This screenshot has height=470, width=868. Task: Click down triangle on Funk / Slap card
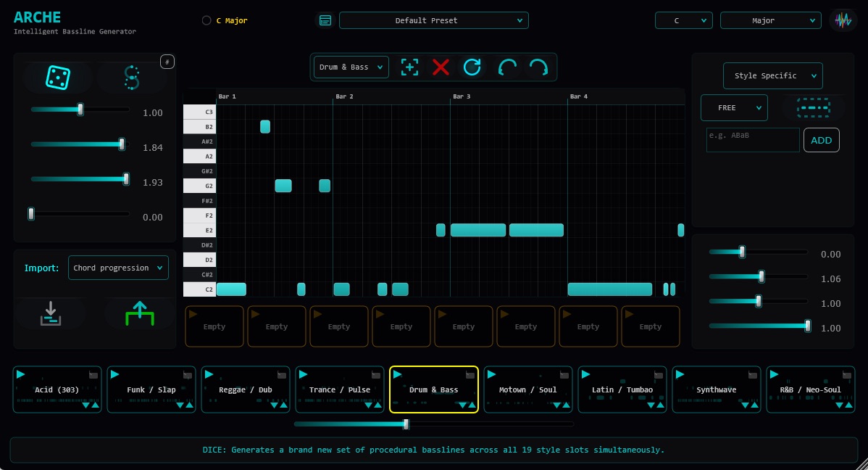180,405
